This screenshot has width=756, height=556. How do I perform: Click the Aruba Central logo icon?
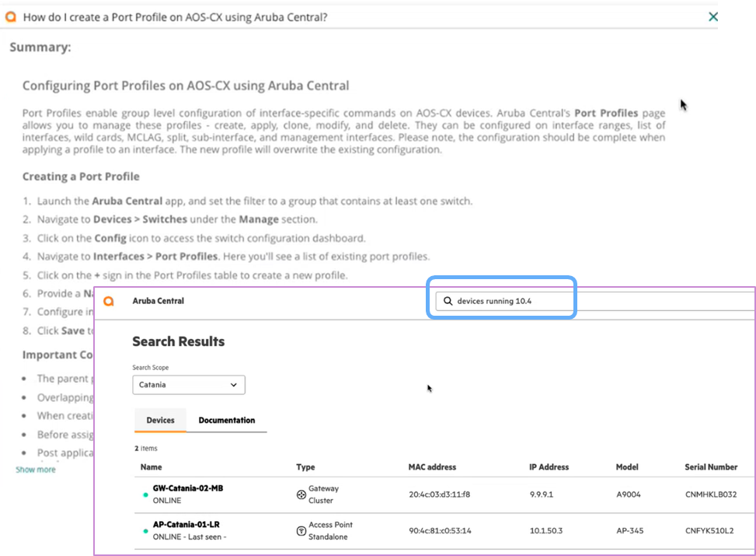pyautogui.click(x=109, y=301)
